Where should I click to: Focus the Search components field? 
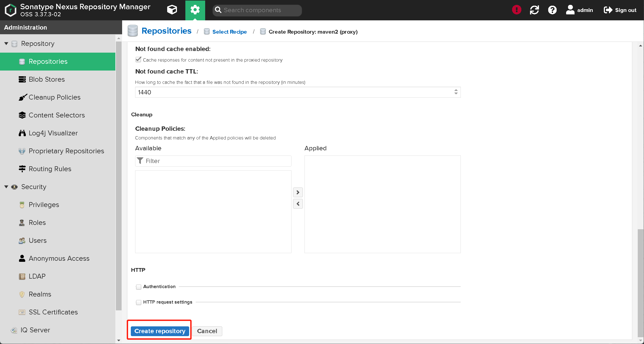coord(257,10)
